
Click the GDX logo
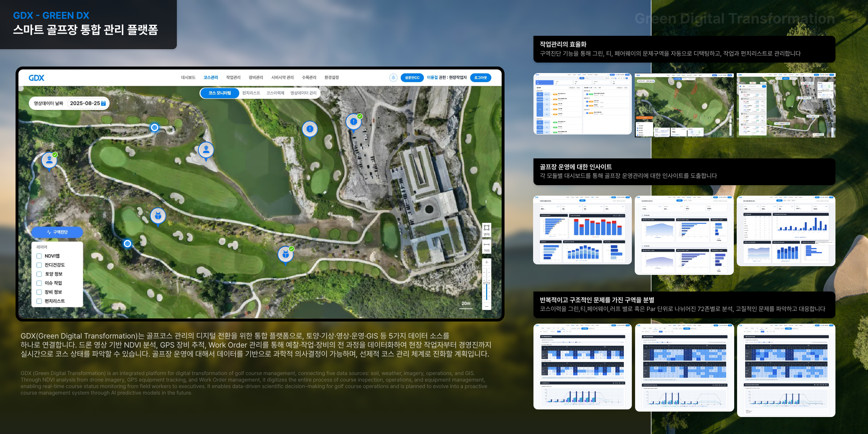36,78
